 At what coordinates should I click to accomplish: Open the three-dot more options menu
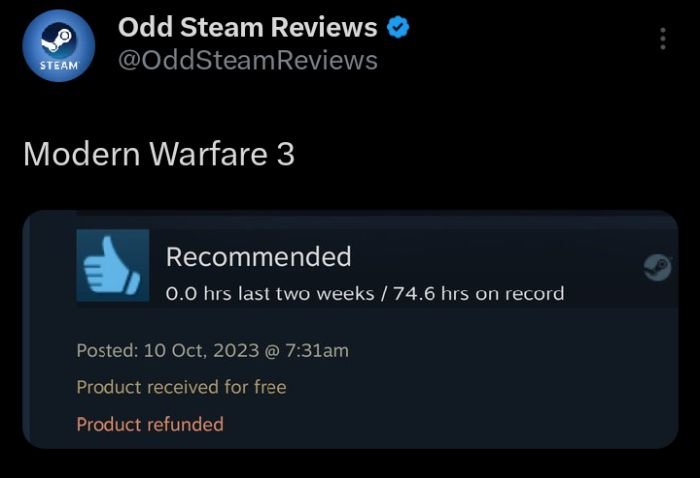(663, 38)
